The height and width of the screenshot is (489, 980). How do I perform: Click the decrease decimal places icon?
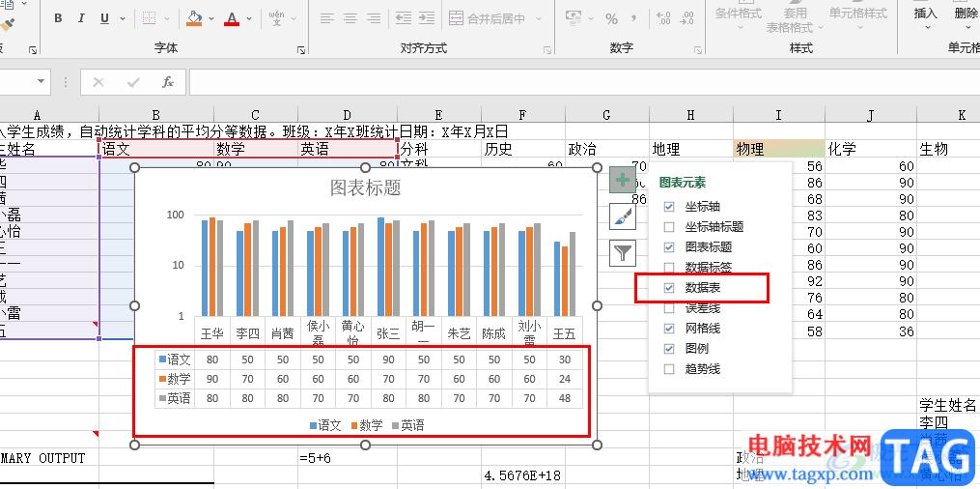pyautogui.click(x=686, y=18)
